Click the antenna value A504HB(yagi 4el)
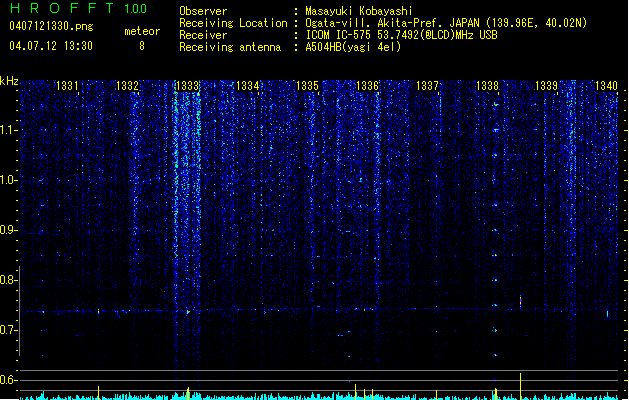Screen dimensions: 629x400 click(x=353, y=47)
